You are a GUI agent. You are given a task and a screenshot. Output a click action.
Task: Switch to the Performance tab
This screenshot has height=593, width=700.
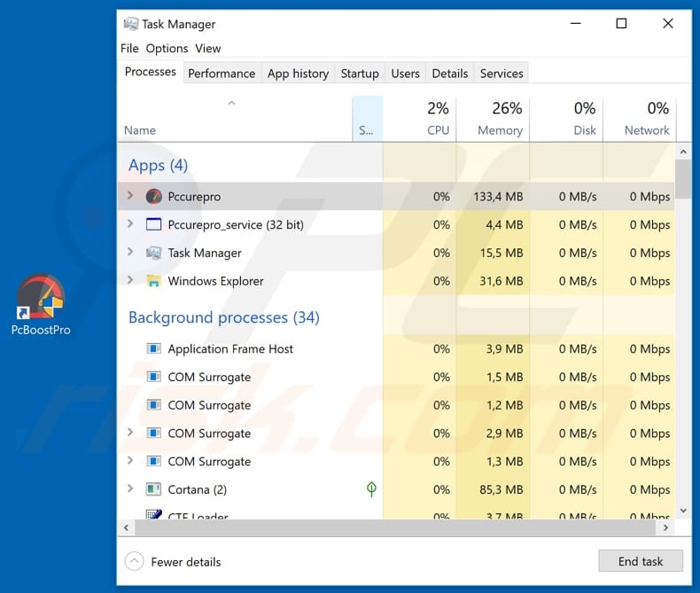222,74
